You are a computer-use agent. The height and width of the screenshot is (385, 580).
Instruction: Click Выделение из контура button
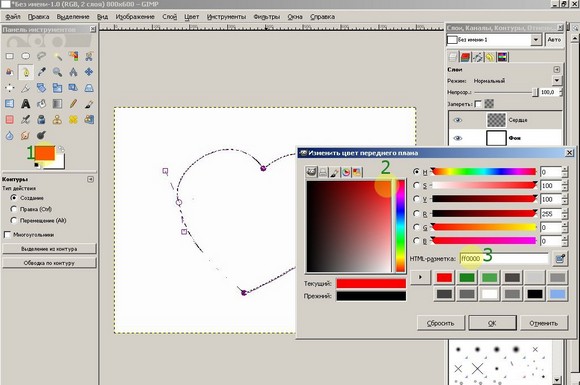point(49,249)
